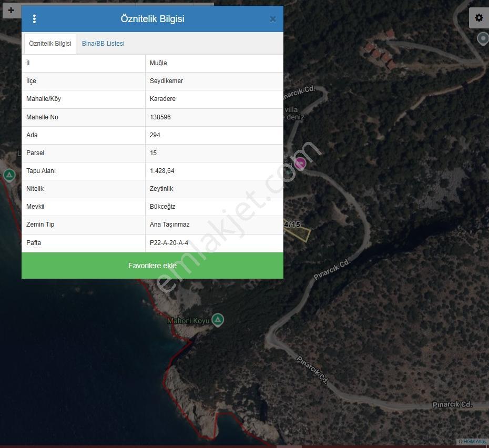Click the Tapu Alanı value 1.428,64
This screenshot has height=448, width=489.
click(214, 171)
